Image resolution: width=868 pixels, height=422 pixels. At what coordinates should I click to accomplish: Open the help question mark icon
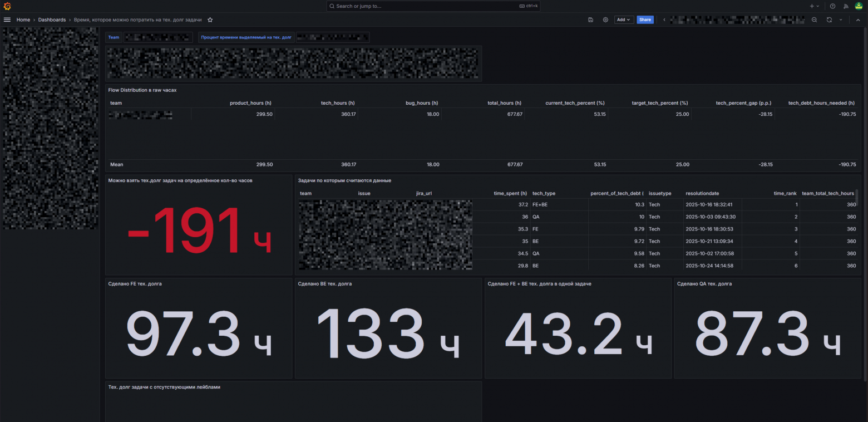(832, 6)
